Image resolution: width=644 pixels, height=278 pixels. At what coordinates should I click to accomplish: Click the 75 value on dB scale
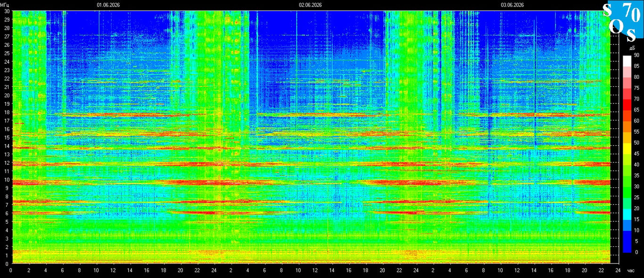(636, 88)
